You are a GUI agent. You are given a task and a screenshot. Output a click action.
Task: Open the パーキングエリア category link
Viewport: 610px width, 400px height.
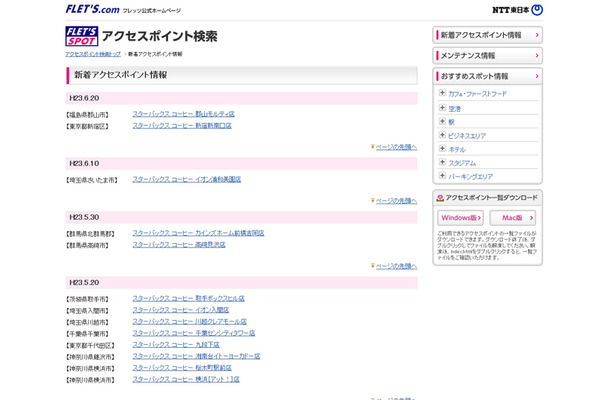click(470, 177)
